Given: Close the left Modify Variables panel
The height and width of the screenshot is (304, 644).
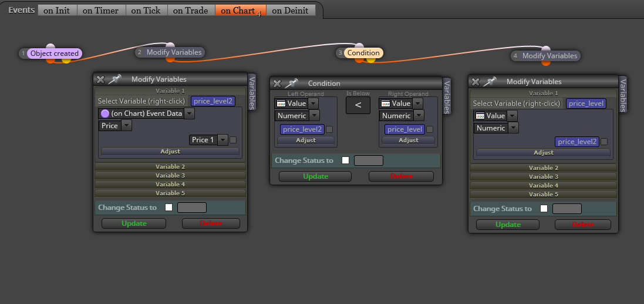Looking at the screenshot, I should (x=100, y=79).
